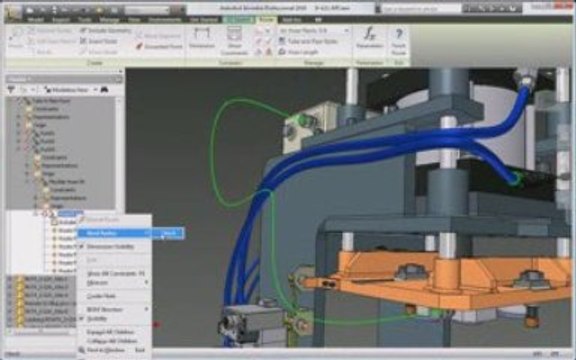Select the highlighted route tree item
576x360 pixels.
[70, 213]
